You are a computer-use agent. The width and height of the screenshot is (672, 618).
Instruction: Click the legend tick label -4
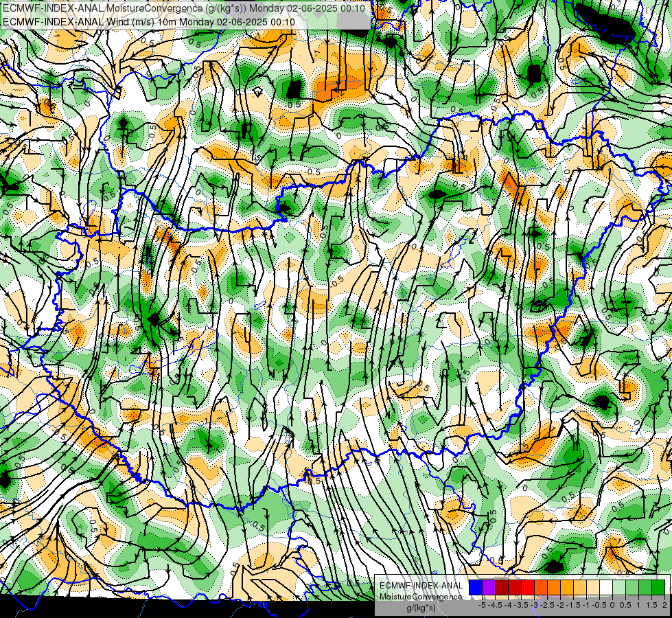tap(508, 605)
